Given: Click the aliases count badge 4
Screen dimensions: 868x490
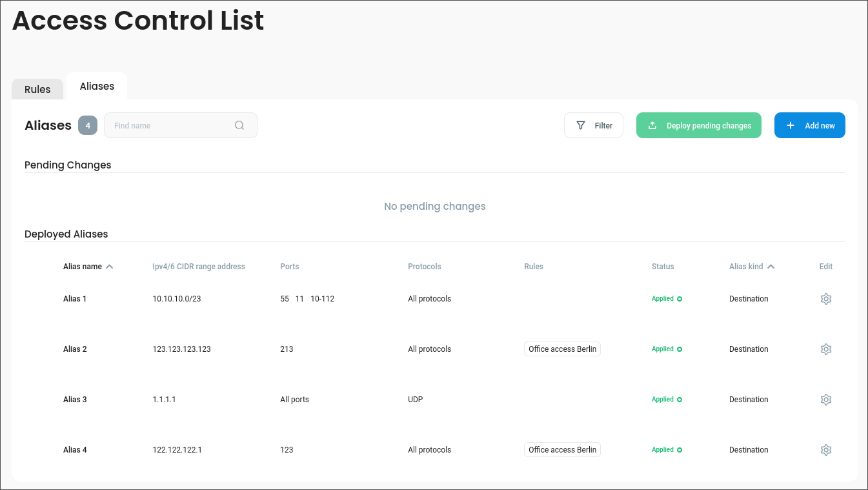Looking at the screenshot, I should [x=88, y=125].
